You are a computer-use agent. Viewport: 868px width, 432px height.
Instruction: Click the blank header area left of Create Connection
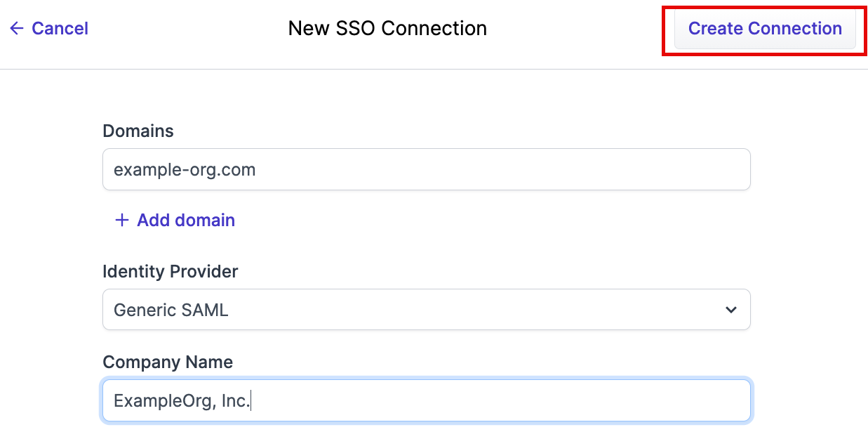(575, 29)
